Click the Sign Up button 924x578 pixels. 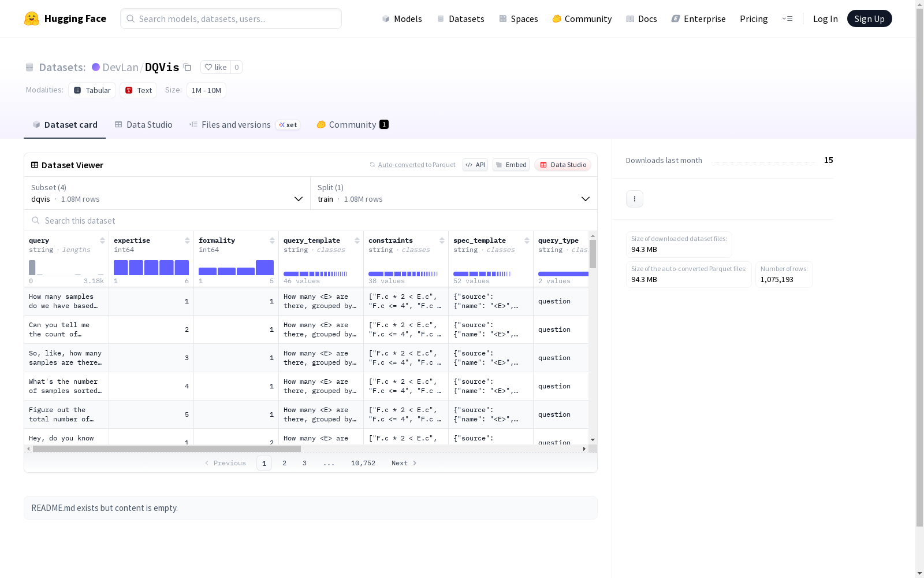tap(869, 18)
